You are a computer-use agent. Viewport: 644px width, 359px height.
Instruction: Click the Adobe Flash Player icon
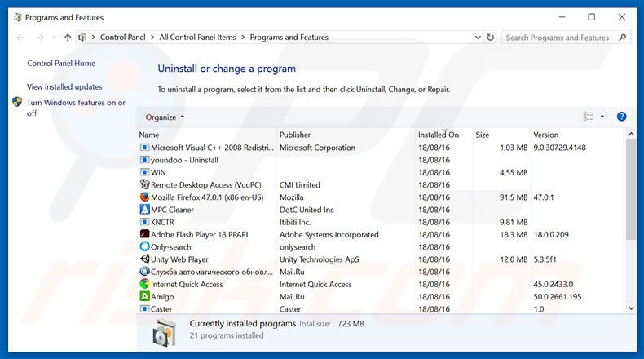(x=144, y=234)
